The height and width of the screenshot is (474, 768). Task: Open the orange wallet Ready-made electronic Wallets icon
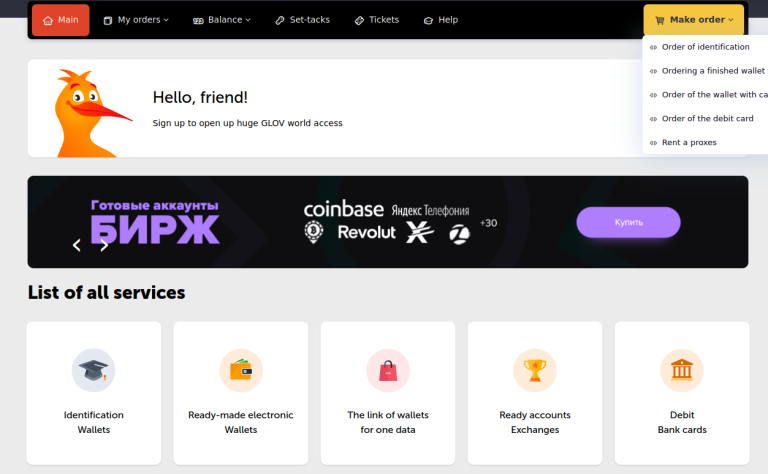click(241, 371)
